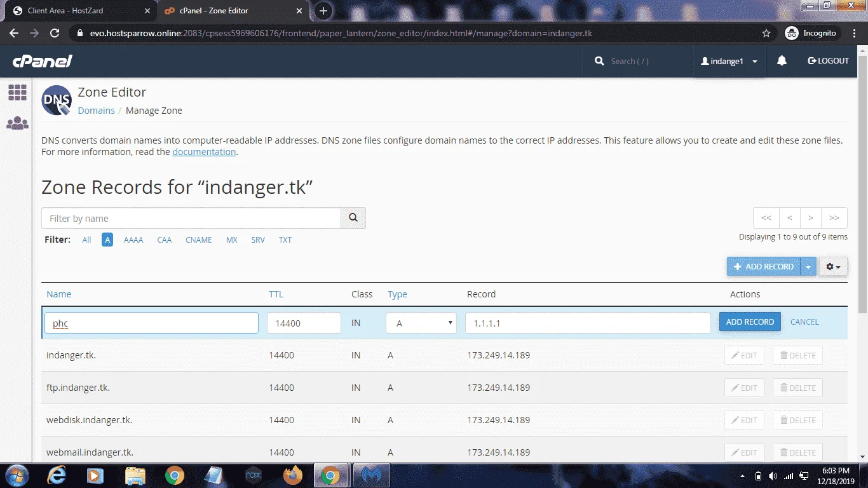The height and width of the screenshot is (488, 868).
Task: Delete the webdisk.indanger.tk. record
Action: tap(797, 421)
